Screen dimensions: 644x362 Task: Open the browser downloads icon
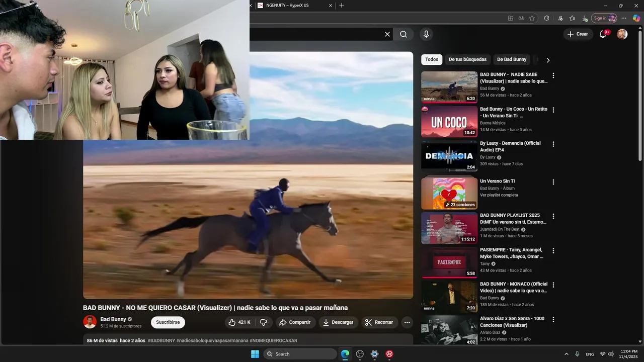point(584,18)
